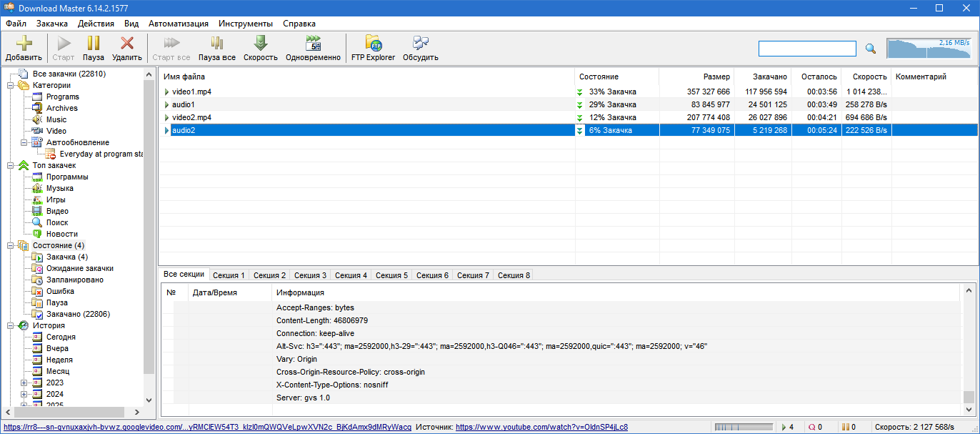Switch to the Секция 3 tab
The height and width of the screenshot is (434, 980).
pos(310,275)
